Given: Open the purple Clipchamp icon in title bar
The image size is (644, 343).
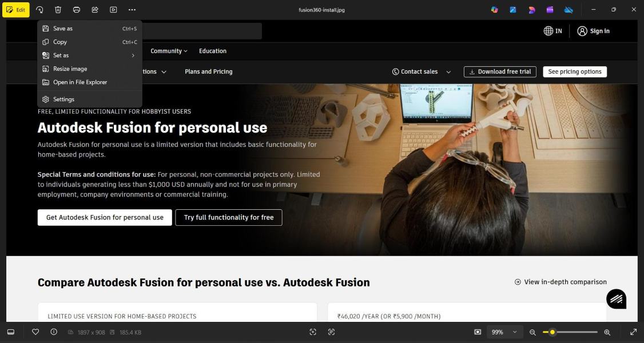Looking at the screenshot, I should pyautogui.click(x=550, y=10).
